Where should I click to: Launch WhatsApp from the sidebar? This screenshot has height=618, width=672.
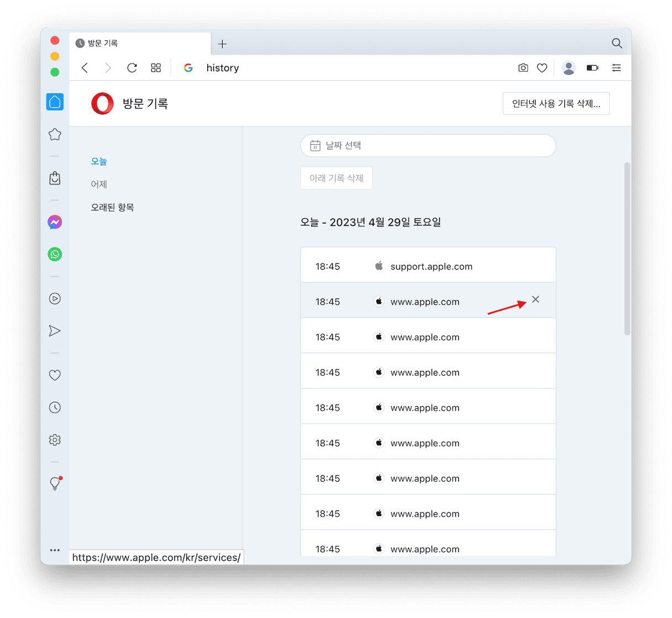(55, 255)
